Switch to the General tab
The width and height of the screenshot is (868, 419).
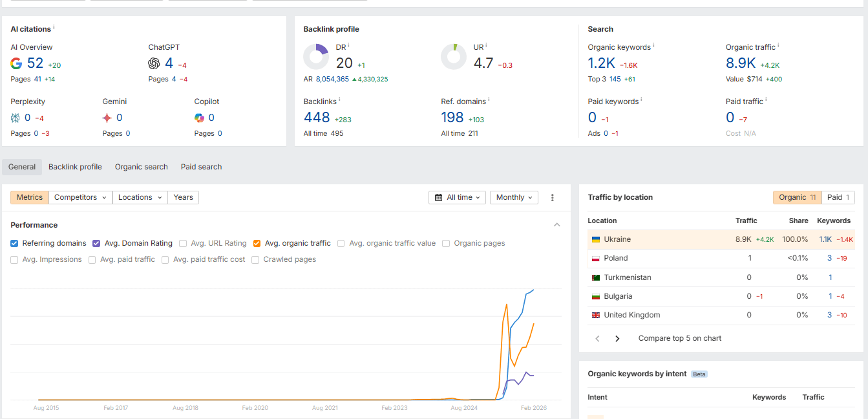click(22, 167)
